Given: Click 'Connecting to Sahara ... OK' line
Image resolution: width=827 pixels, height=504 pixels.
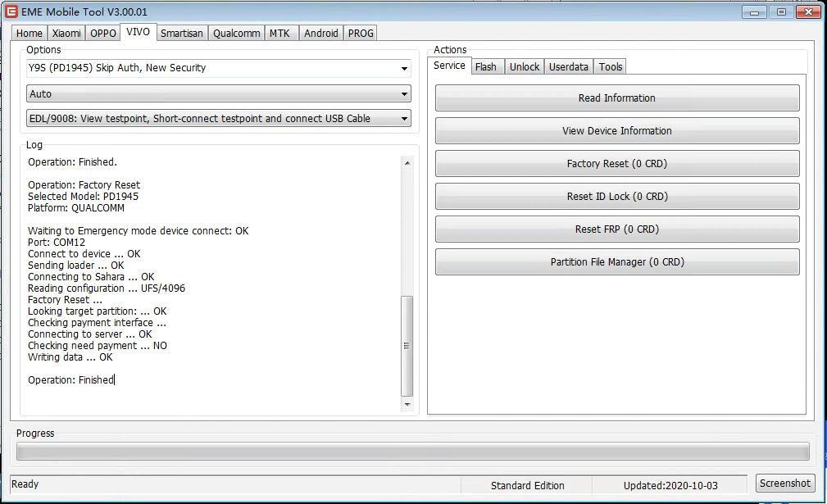Looking at the screenshot, I should coord(91,277).
